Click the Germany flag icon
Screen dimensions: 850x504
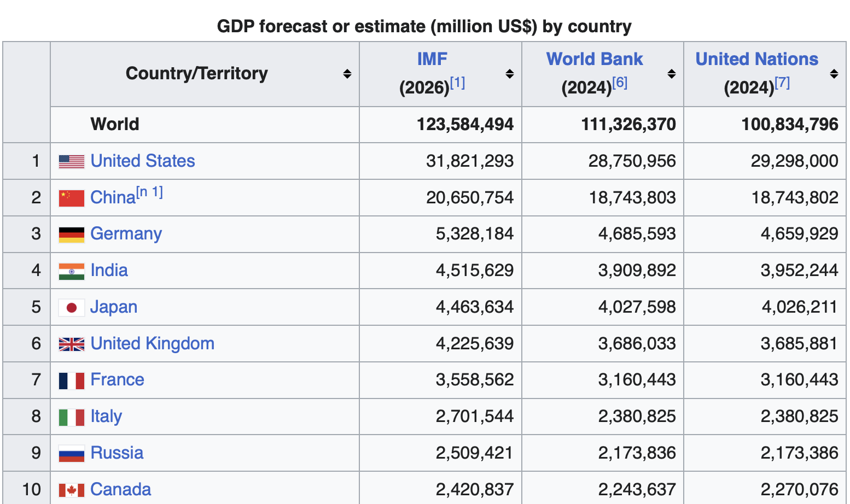(72, 235)
